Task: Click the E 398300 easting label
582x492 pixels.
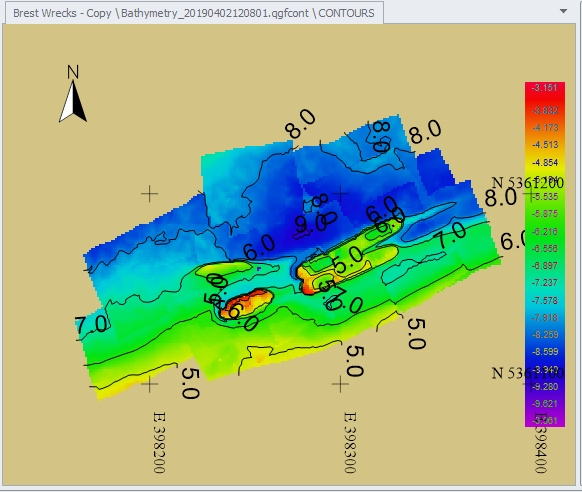Action: point(349,442)
